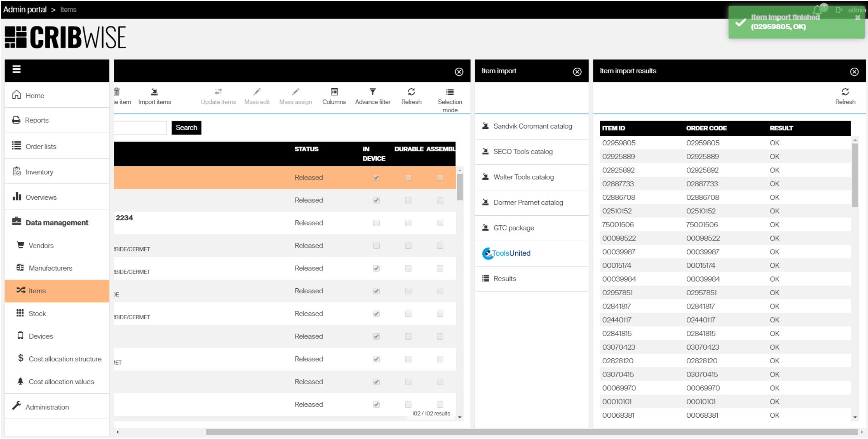Click the Search button
The height and width of the screenshot is (439, 868).
pyautogui.click(x=187, y=128)
